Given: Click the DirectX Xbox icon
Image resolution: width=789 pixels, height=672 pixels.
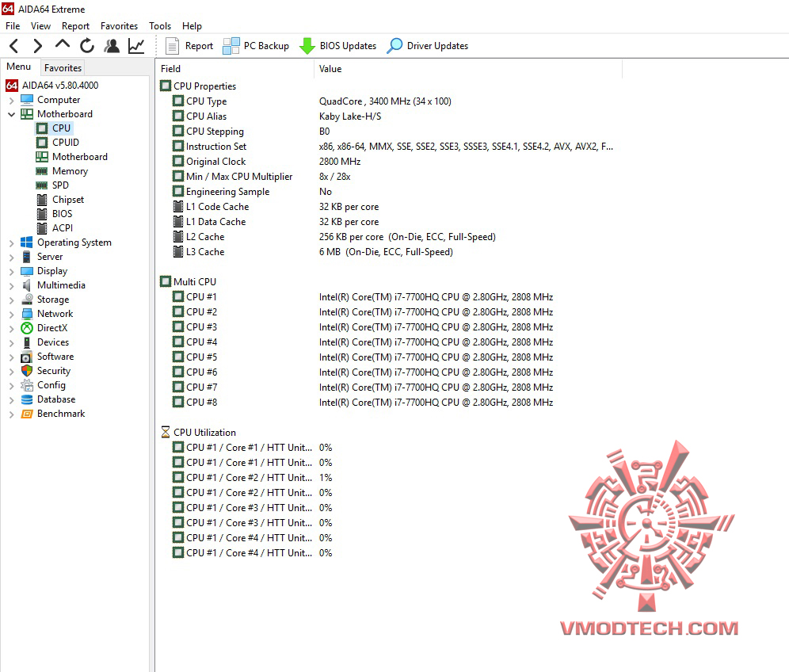Looking at the screenshot, I should coord(27,328).
